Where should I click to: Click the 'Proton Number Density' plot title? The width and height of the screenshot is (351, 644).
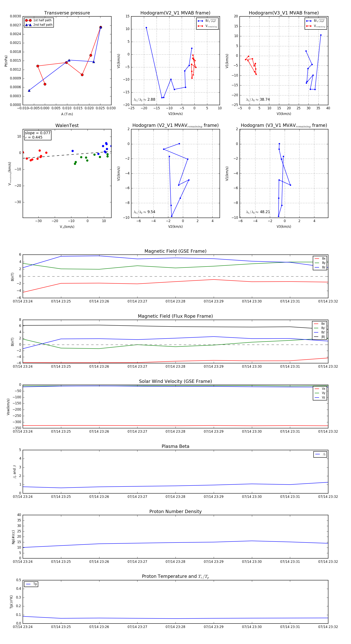[x=175, y=511]
